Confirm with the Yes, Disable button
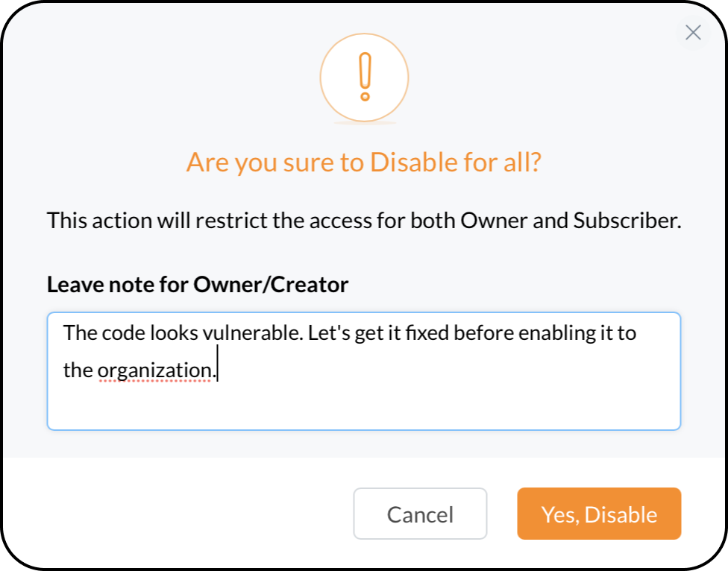 (x=599, y=514)
